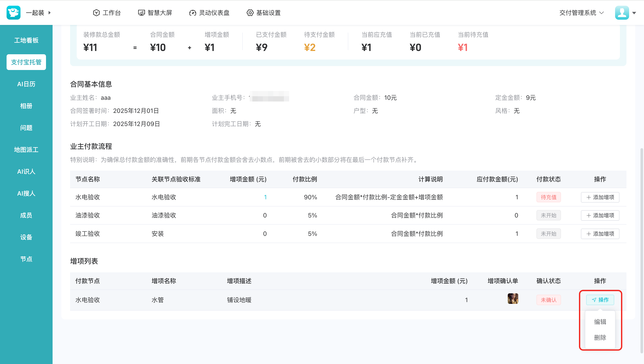
Task: Open the 灵动仪表盘 gauge icon
Action: pyautogui.click(x=193, y=13)
